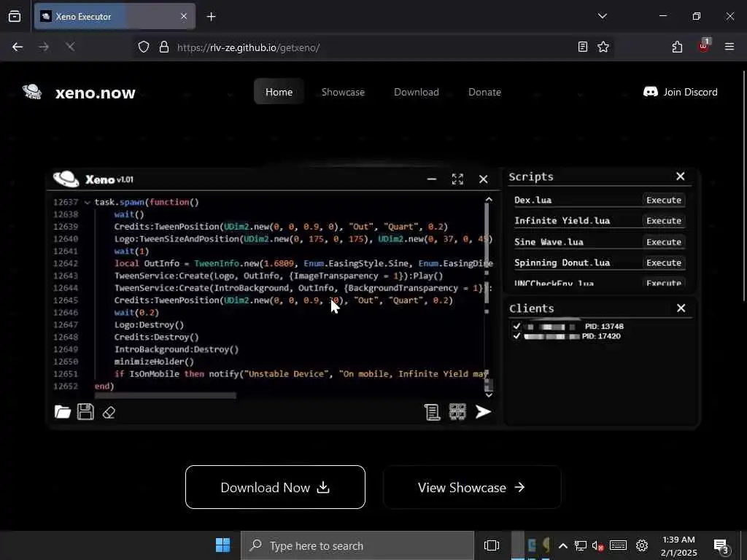Open the red uBlock extension icon
Screen dimensions: 747x560
point(704,46)
